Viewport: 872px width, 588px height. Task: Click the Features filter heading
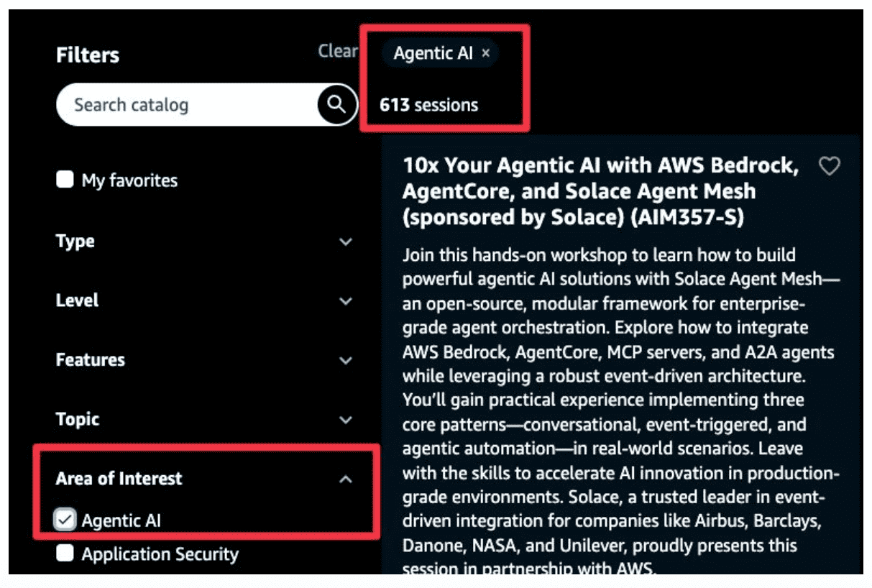[x=91, y=359]
